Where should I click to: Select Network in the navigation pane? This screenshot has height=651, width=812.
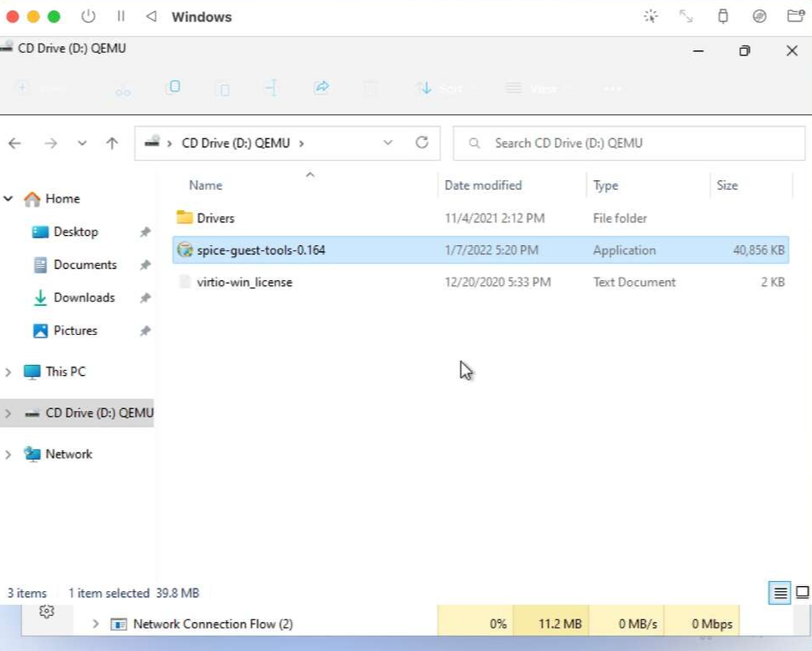(x=68, y=454)
